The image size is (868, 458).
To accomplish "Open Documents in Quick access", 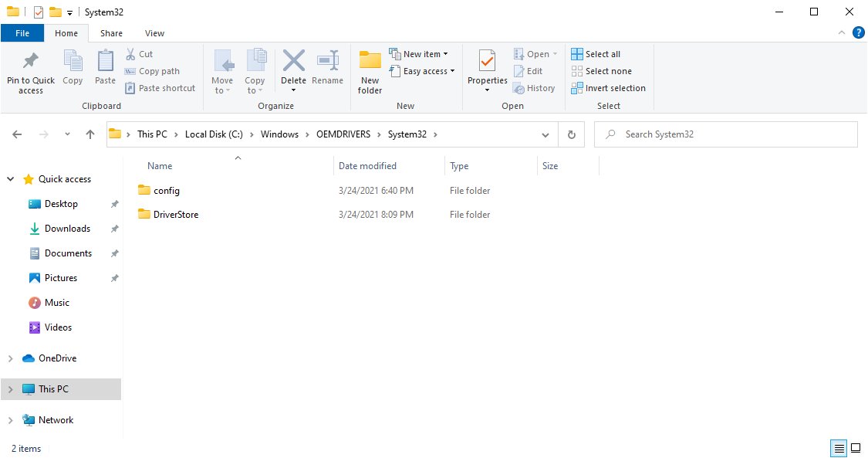I will coord(68,253).
